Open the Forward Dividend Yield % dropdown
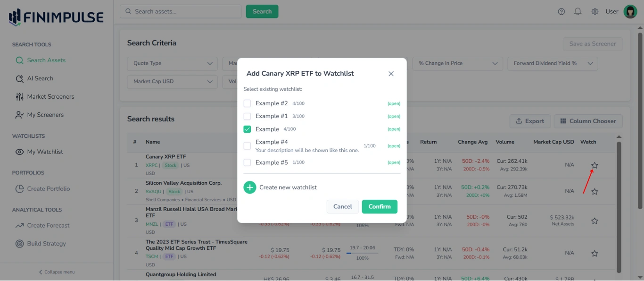The width and height of the screenshot is (644, 281). click(x=553, y=63)
